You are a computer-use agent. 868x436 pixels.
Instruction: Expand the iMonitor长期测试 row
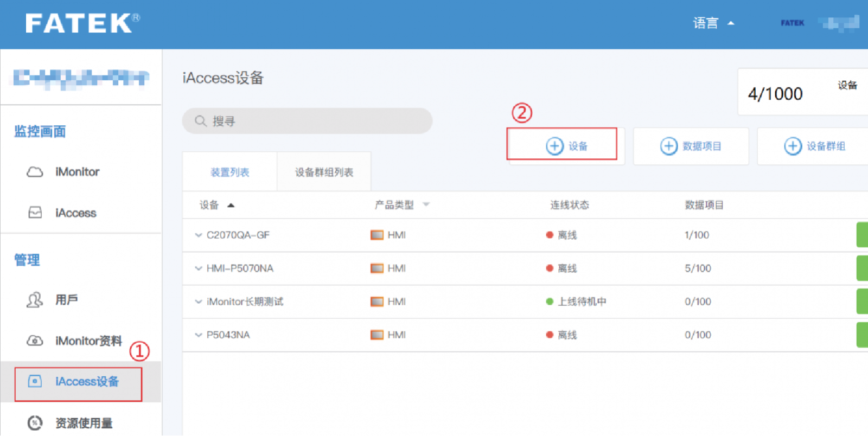(x=199, y=302)
